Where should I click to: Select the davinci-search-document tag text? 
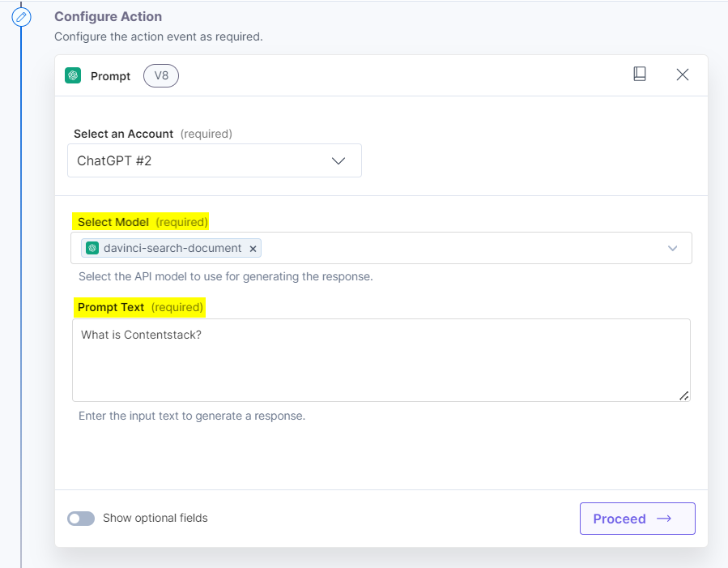[172, 248]
